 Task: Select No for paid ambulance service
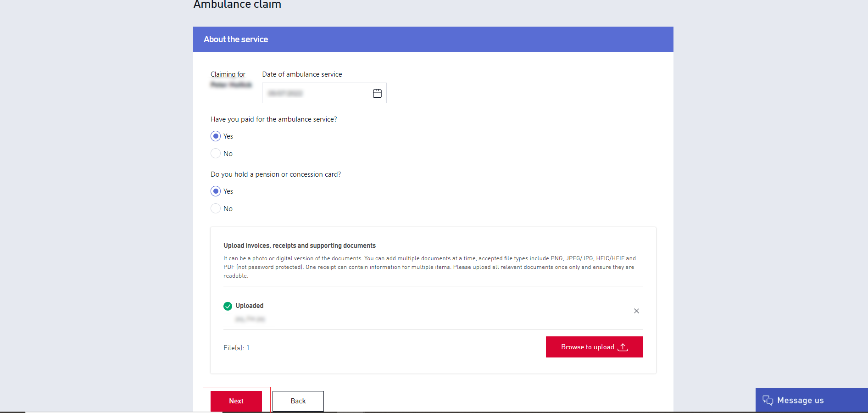click(x=216, y=154)
